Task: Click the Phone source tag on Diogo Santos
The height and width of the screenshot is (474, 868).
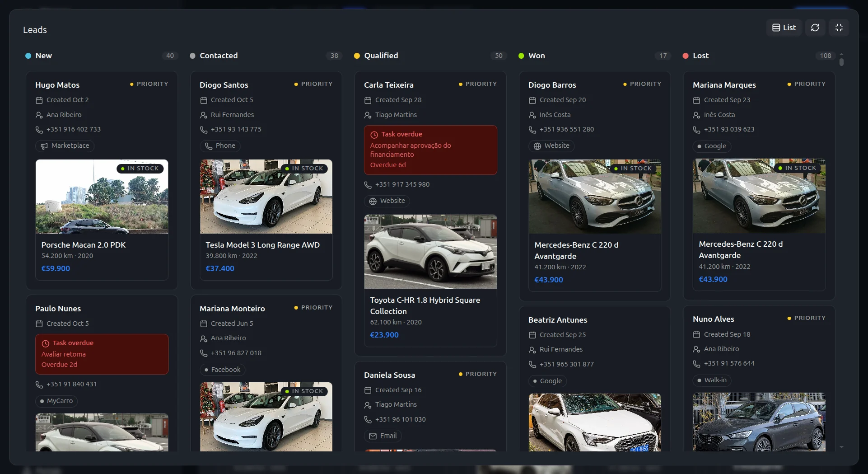Action: click(220, 145)
